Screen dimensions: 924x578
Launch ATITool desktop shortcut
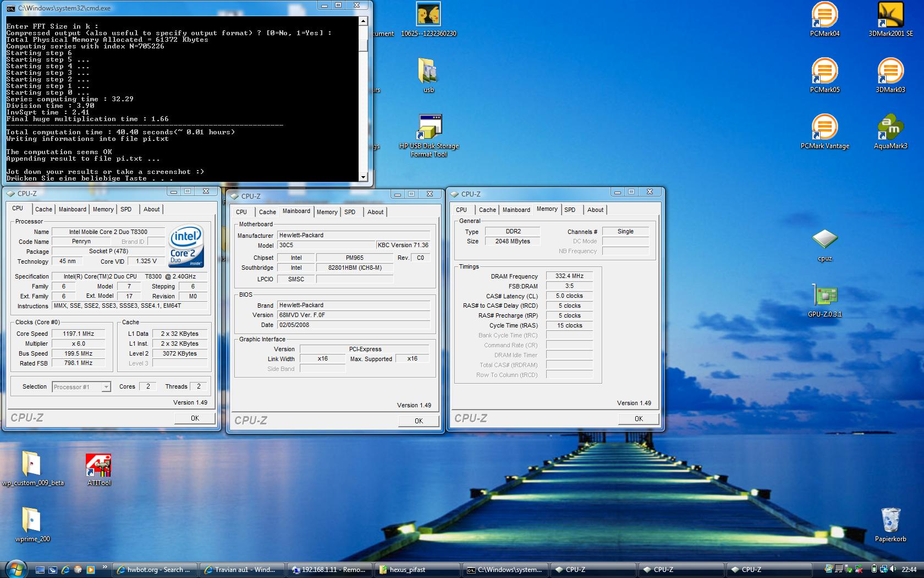pyautogui.click(x=99, y=469)
